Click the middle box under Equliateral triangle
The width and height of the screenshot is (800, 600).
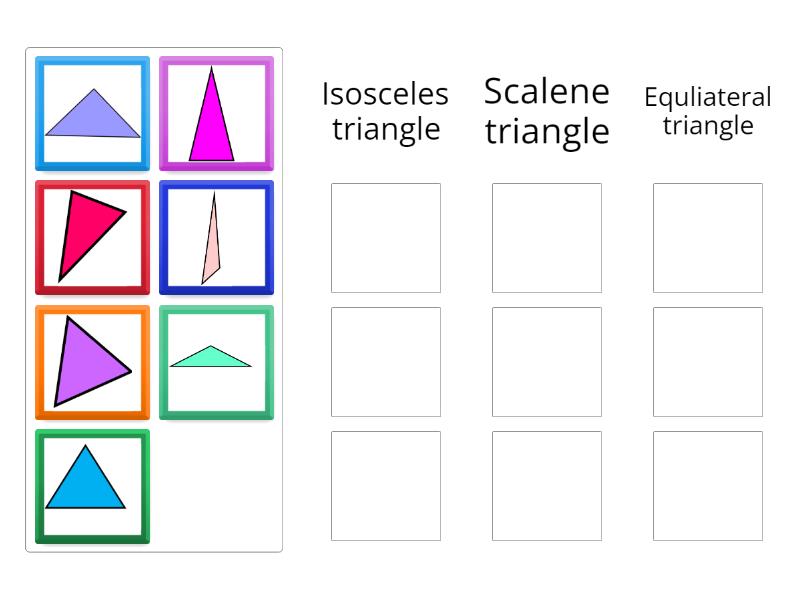coord(708,362)
